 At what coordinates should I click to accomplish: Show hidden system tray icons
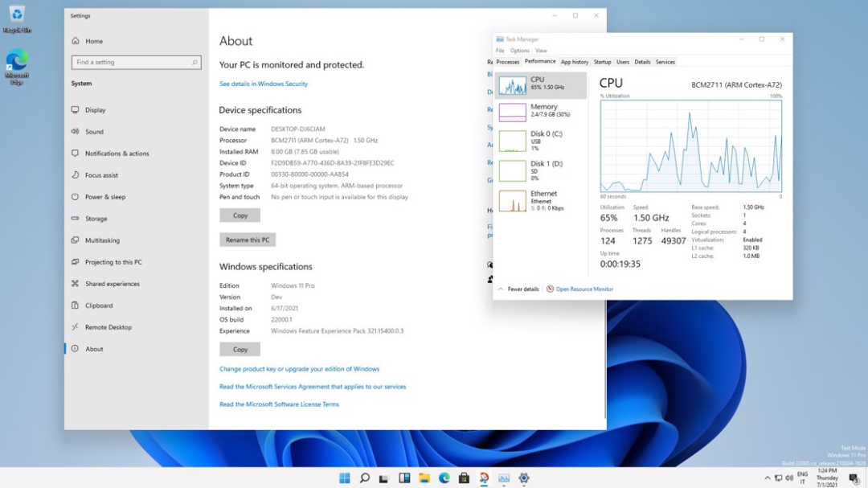coord(767,478)
